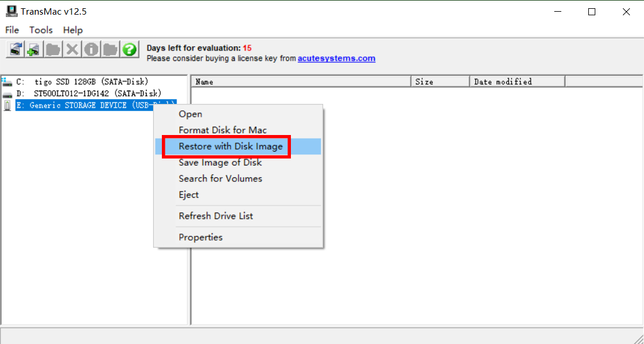
Task: Click the 'Days left for evaluation:' label
Action: tap(194, 48)
